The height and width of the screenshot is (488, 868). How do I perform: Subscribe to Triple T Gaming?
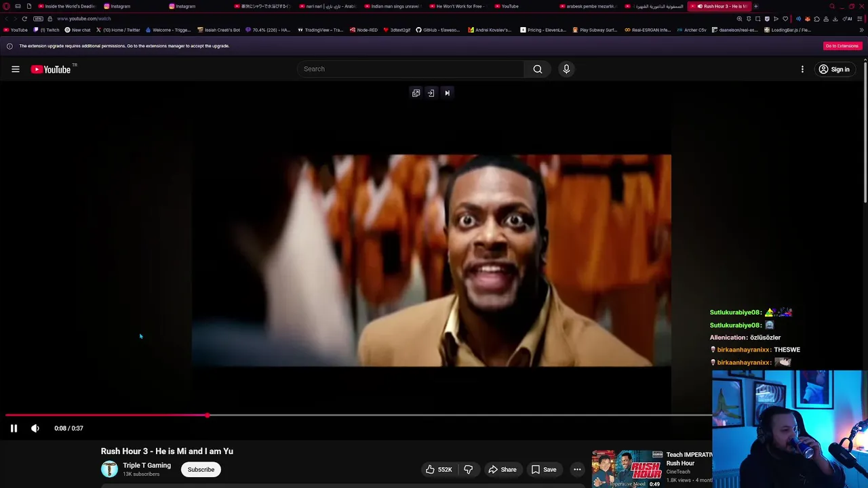201,469
